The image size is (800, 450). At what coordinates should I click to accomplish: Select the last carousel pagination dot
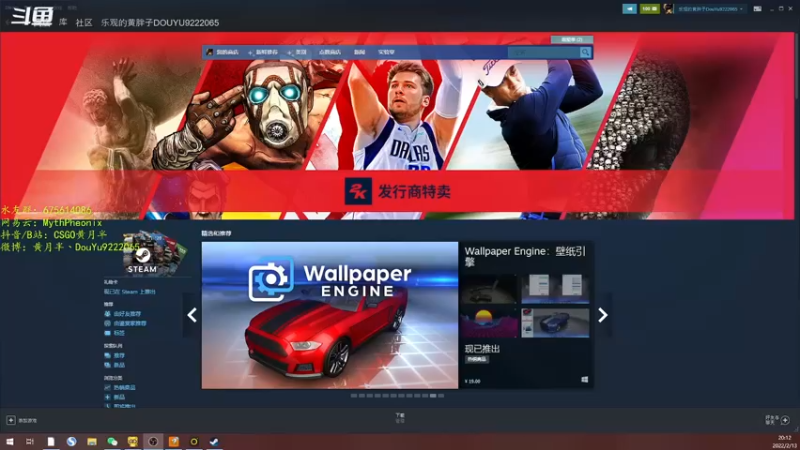pos(441,395)
